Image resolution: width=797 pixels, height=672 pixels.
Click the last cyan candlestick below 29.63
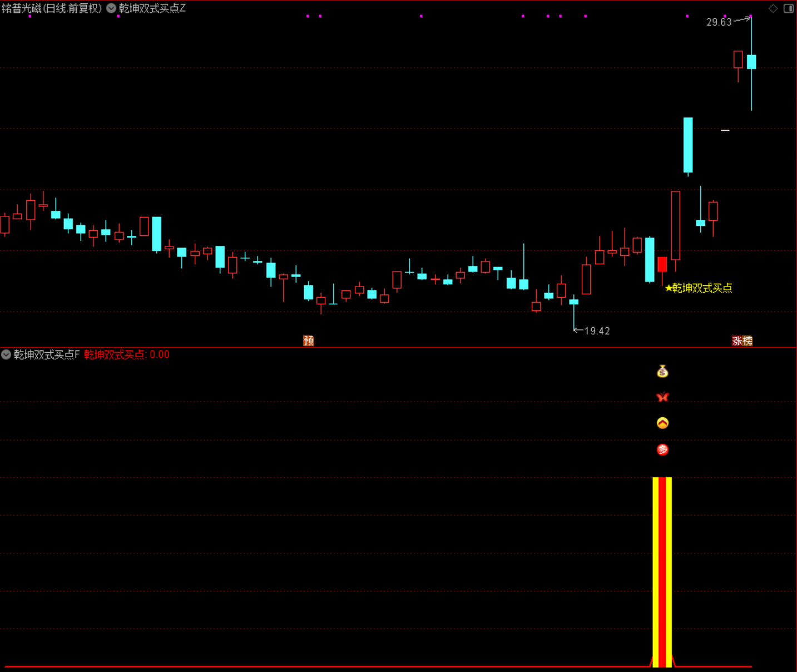pyautogui.click(x=751, y=62)
